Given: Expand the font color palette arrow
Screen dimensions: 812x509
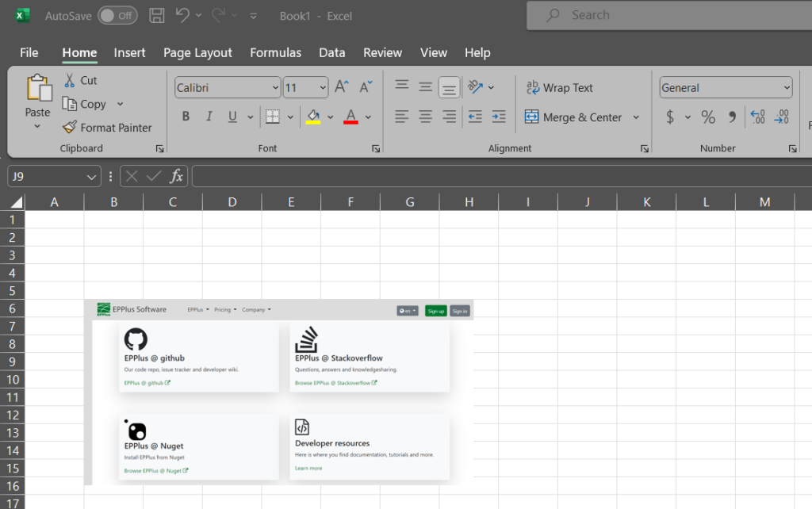Looking at the screenshot, I should (368, 117).
